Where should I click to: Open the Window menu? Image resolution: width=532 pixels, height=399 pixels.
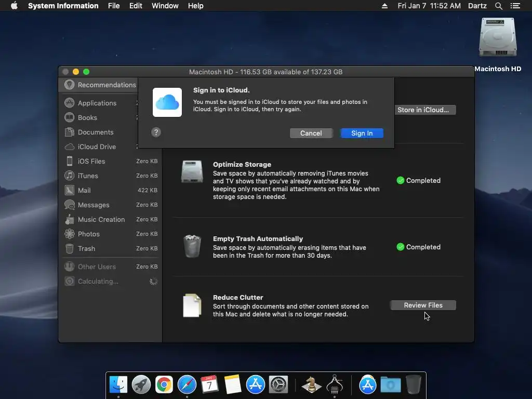pos(165,6)
